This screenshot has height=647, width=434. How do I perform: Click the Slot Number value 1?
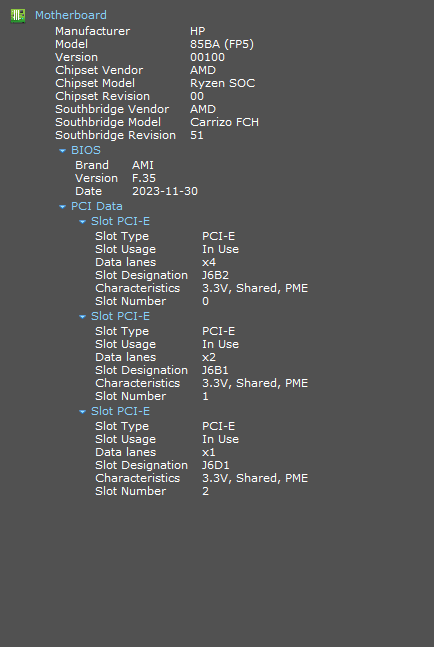click(205, 396)
